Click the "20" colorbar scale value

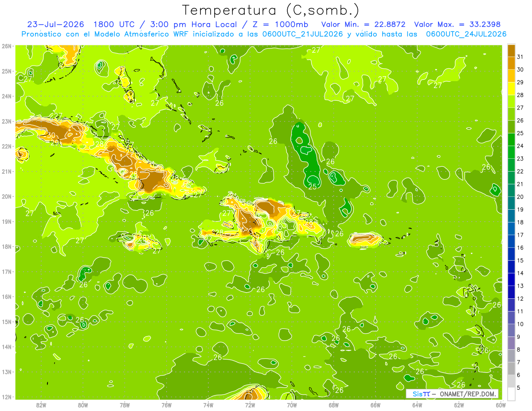pyautogui.click(x=520, y=197)
